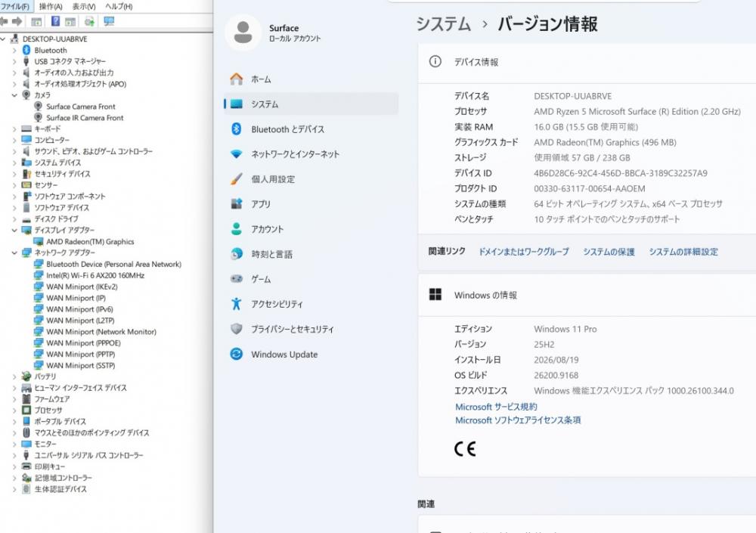Select WAN Miniport (PPPOE) entry
The height and width of the screenshot is (533, 756).
(x=83, y=343)
